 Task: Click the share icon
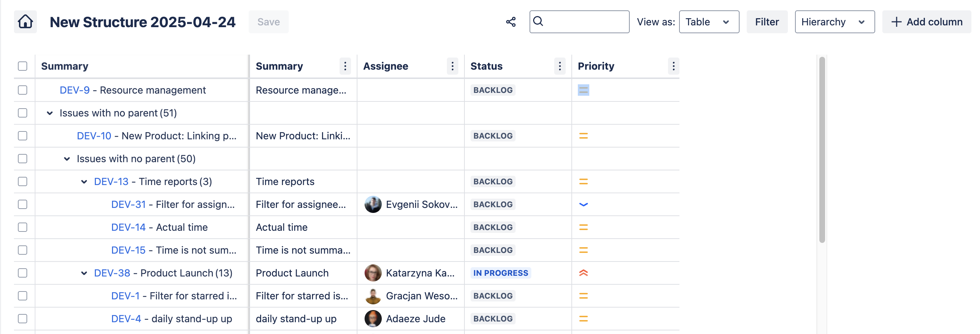coord(511,22)
